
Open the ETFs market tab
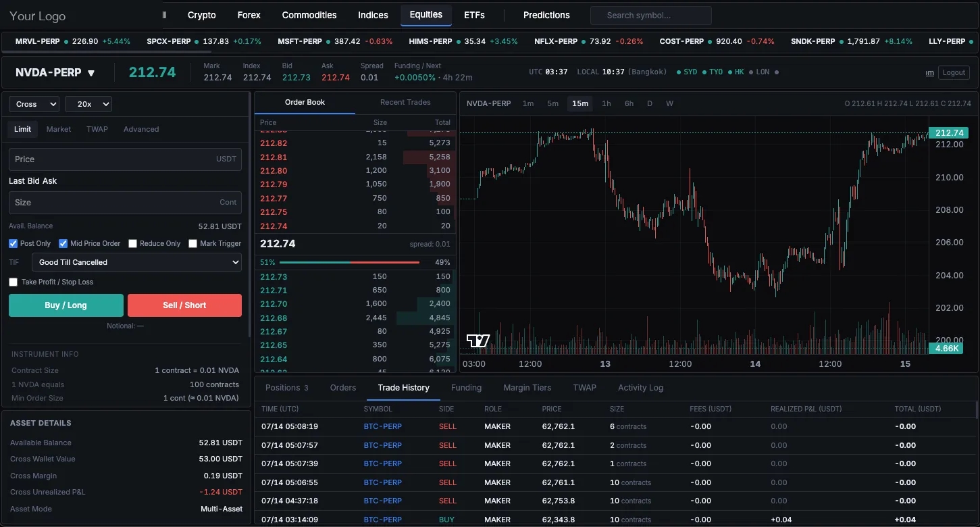tap(474, 15)
